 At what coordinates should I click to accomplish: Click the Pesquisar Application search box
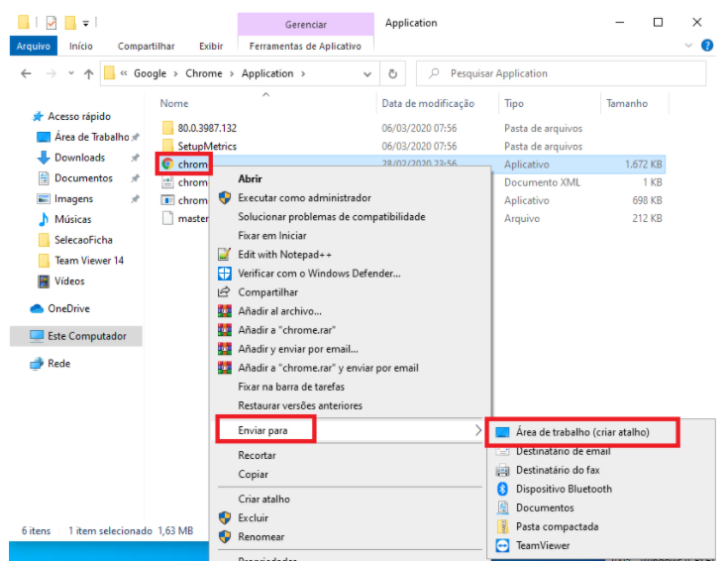pos(560,73)
